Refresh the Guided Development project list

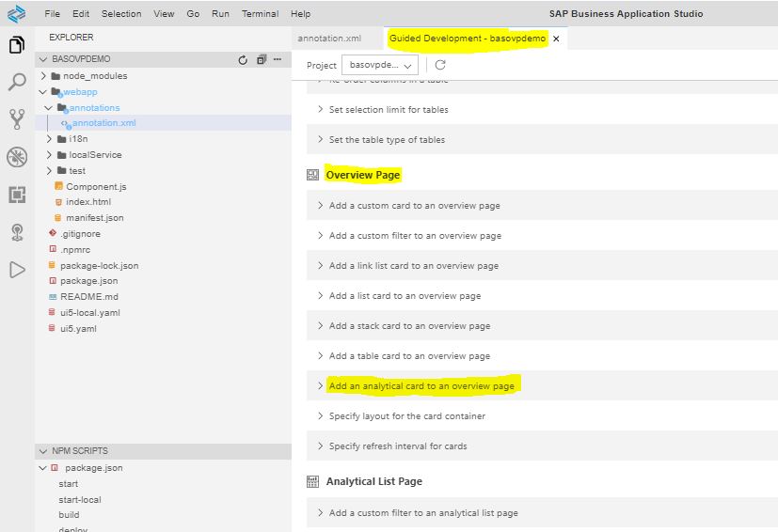click(440, 65)
